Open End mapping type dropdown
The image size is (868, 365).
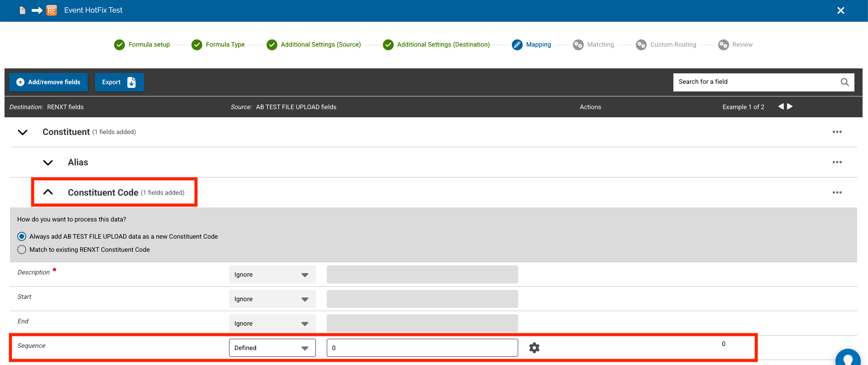coord(272,323)
